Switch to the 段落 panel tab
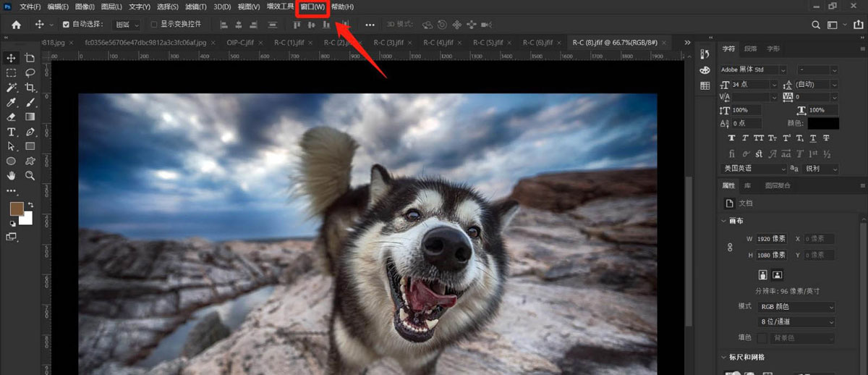This screenshot has width=868, height=375. [751, 49]
